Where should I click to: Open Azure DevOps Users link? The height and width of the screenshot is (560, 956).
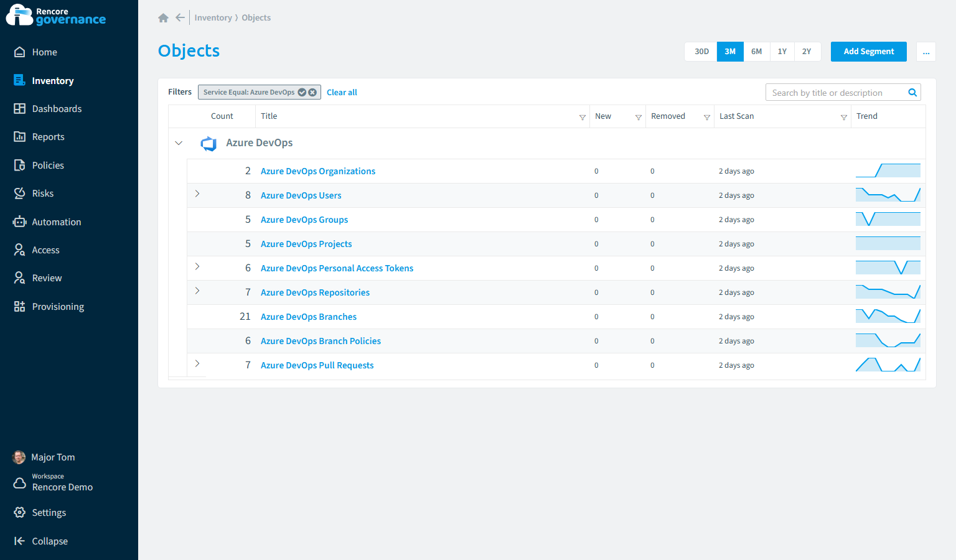pos(301,195)
